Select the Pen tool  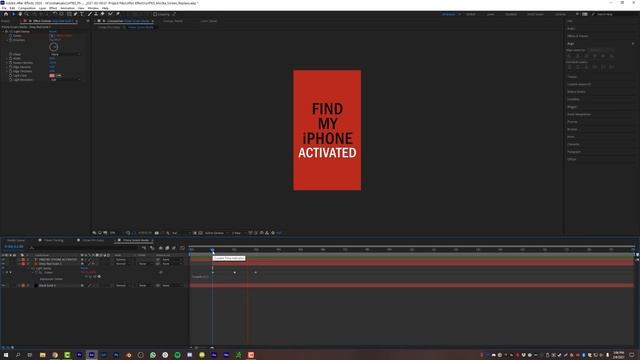(x=76, y=14)
